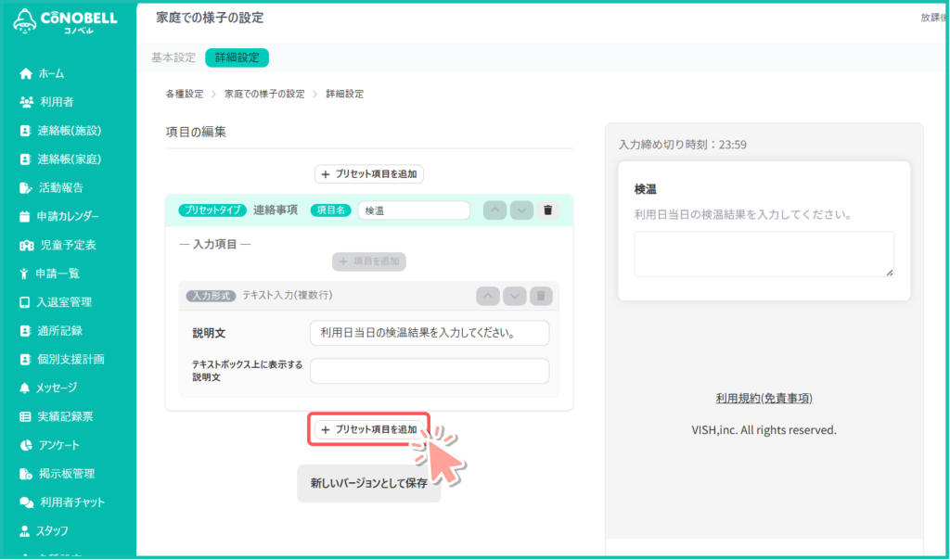Click the trash icon for the 検温 preset
Screen dimensions: 950x560
pyautogui.click(x=548, y=210)
